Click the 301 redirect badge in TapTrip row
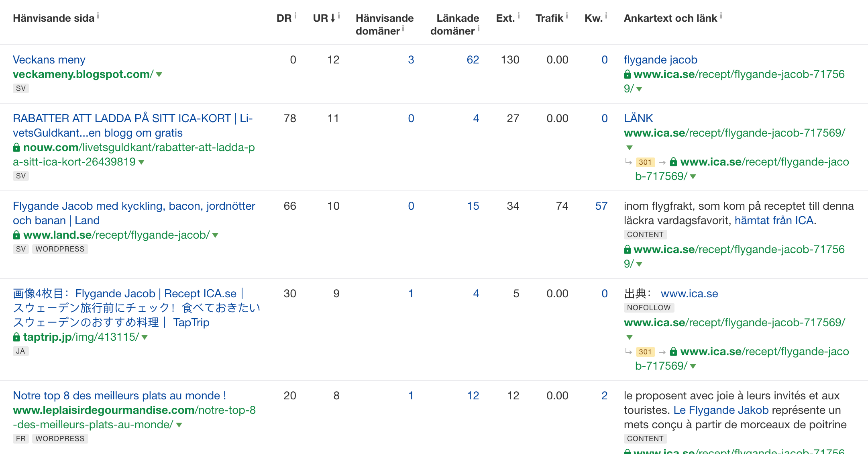This screenshot has height=454, width=868. 645,352
